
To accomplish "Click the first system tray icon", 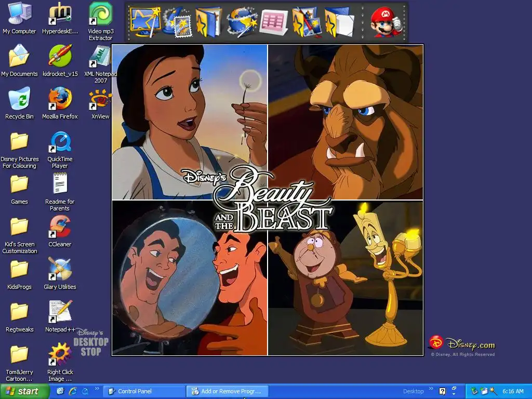I will tap(474, 391).
